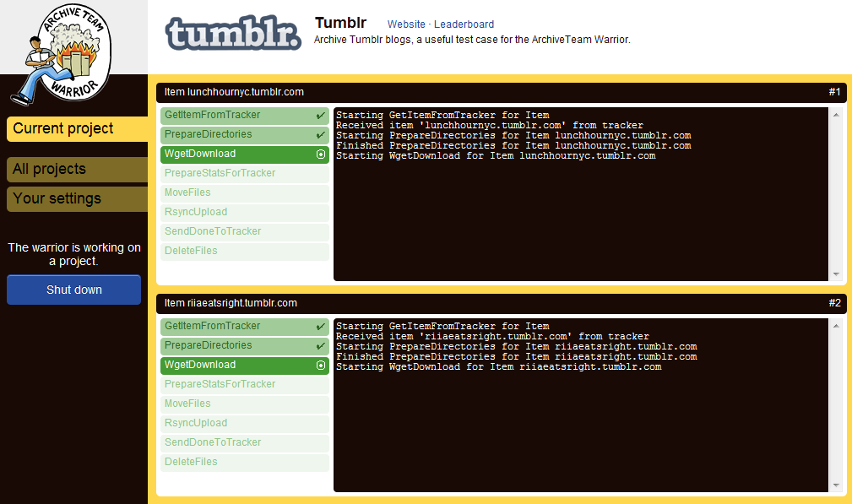Click scroll up arrow in riiaeatsright log
The image size is (852, 504).
click(x=836, y=326)
